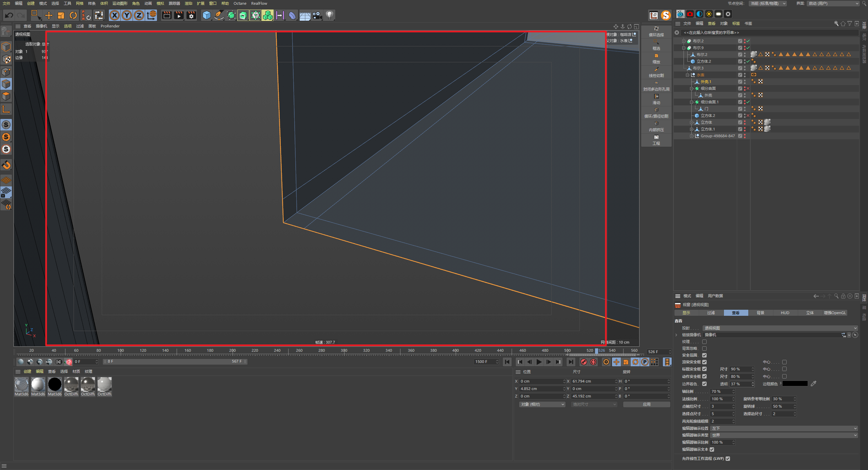This screenshot has height=470, width=868.
Task: Toggle the Y axis lock icon
Action: coord(127,15)
